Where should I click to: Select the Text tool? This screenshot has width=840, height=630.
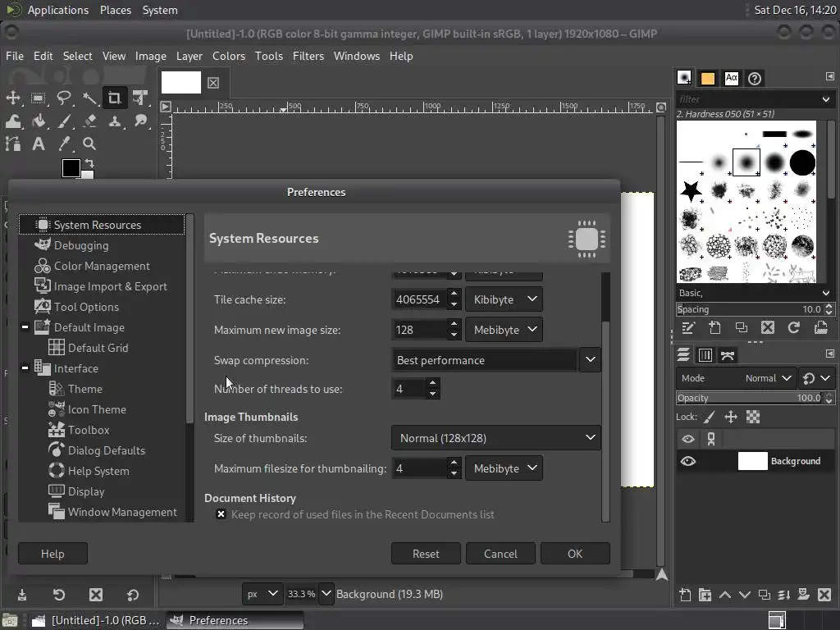click(x=38, y=144)
